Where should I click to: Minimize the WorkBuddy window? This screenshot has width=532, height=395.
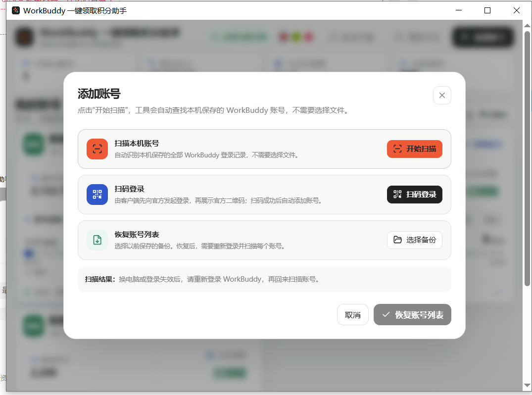point(459,10)
